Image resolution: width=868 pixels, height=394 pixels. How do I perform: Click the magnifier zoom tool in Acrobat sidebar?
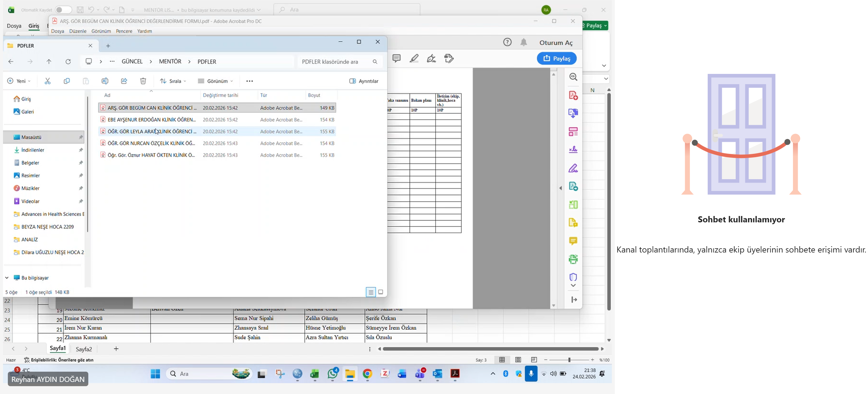(573, 77)
